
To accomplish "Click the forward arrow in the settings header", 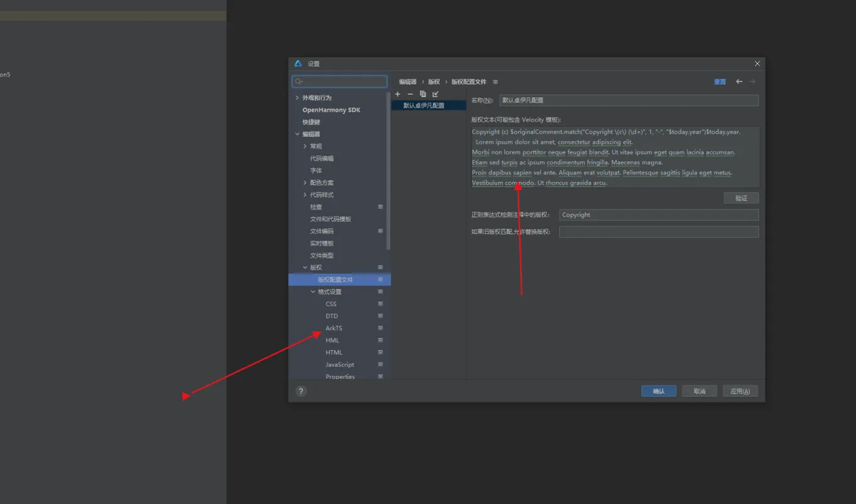I will (752, 82).
